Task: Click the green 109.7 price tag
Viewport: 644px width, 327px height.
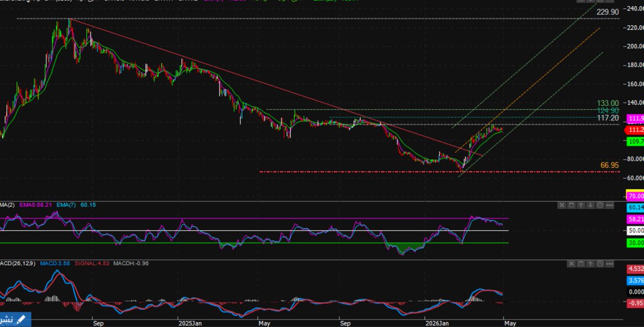Action: (x=635, y=141)
